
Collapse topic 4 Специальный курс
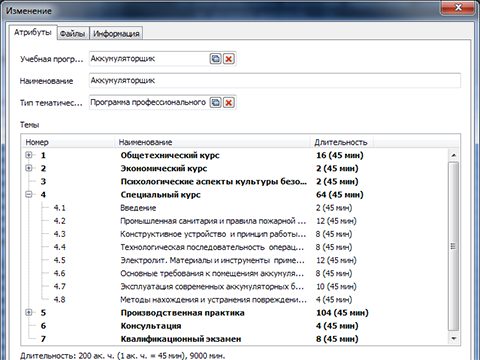29,194
